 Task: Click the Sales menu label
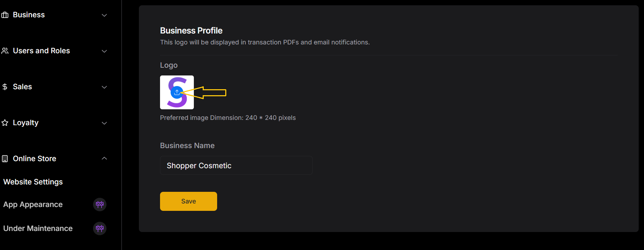(x=23, y=87)
